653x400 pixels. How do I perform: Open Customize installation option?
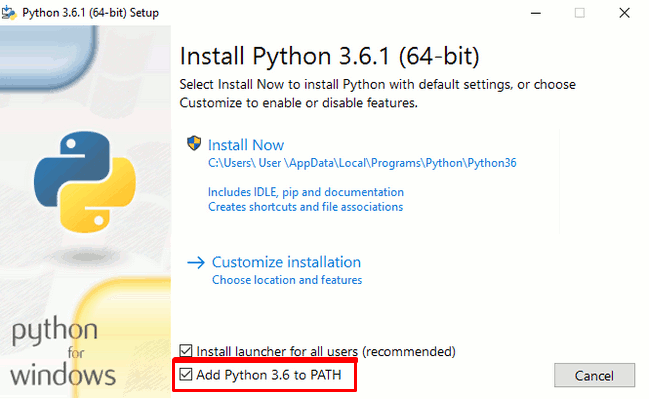tap(286, 262)
